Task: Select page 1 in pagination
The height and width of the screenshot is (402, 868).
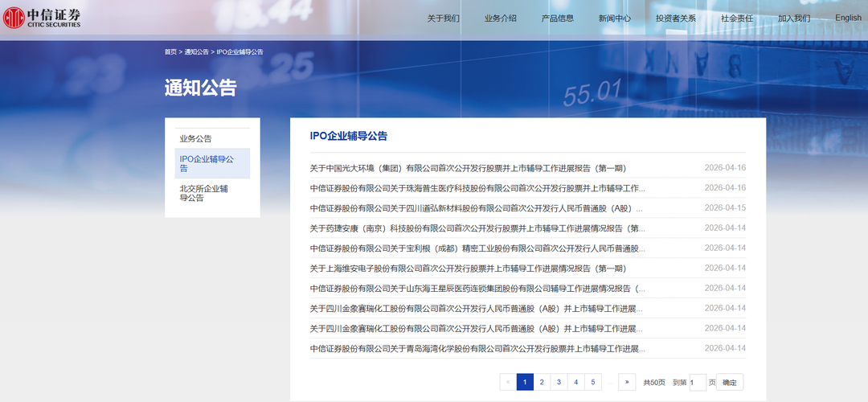Action: (x=525, y=382)
